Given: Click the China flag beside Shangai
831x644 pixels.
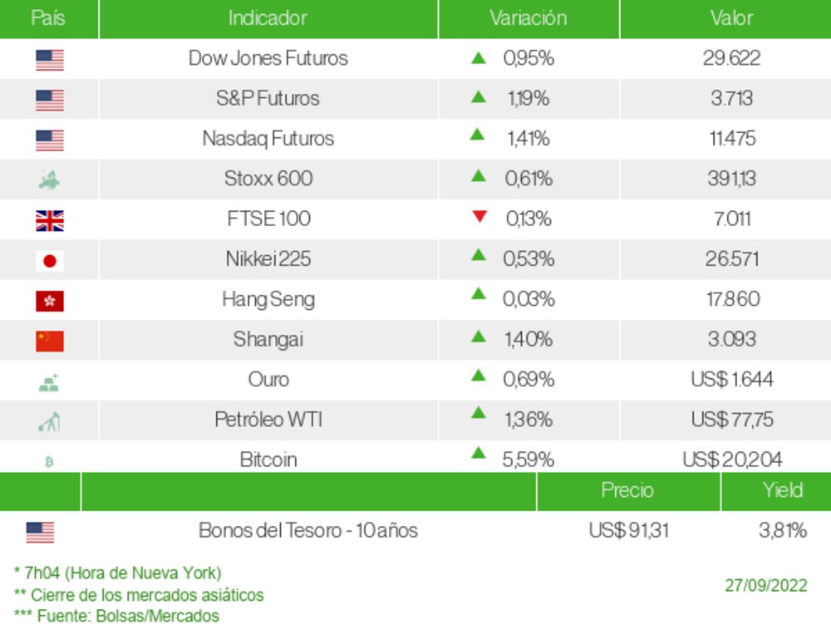Looking at the screenshot, I should 50,341.
